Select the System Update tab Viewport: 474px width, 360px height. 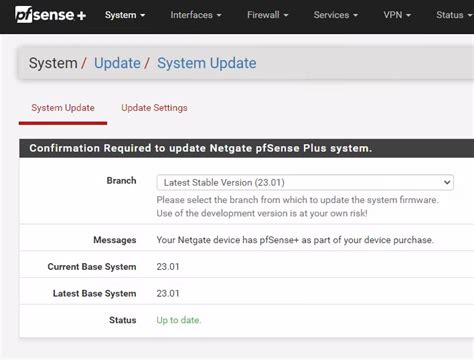[x=63, y=108]
